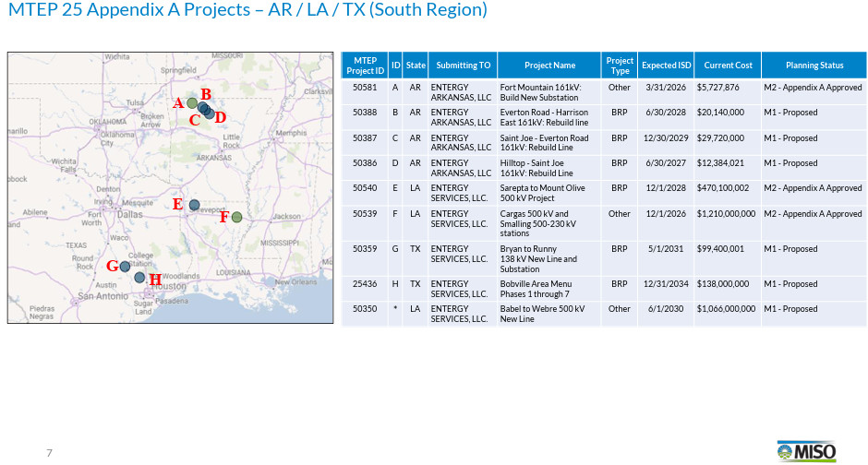Click the blue map marker labeled H
The image size is (868, 465).
point(139,278)
